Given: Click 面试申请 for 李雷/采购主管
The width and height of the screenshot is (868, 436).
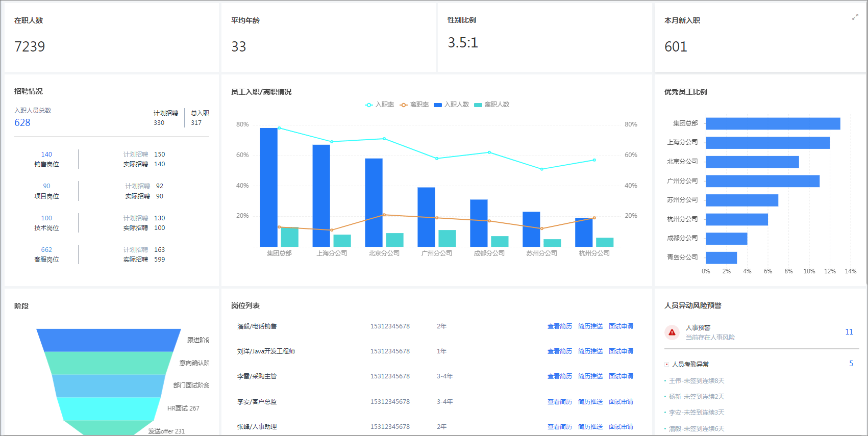Looking at the screenshot, I should click(x=621, y=376).
